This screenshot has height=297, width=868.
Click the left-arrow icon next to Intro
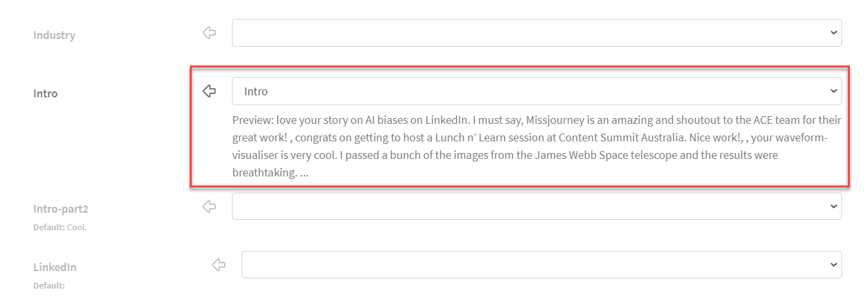(x=209, y=91)
